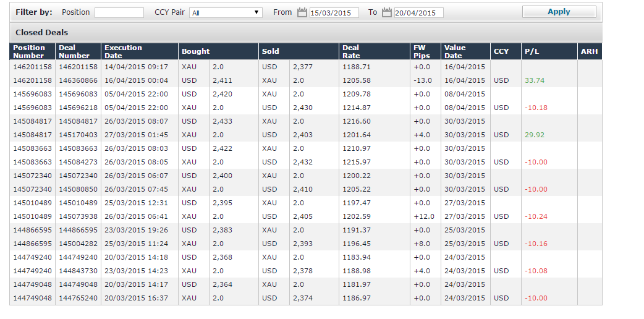Viewport: 644px width, 319px height.
Task: Click execution date 27/03/2015 01:45
Action: click(136, 135)
